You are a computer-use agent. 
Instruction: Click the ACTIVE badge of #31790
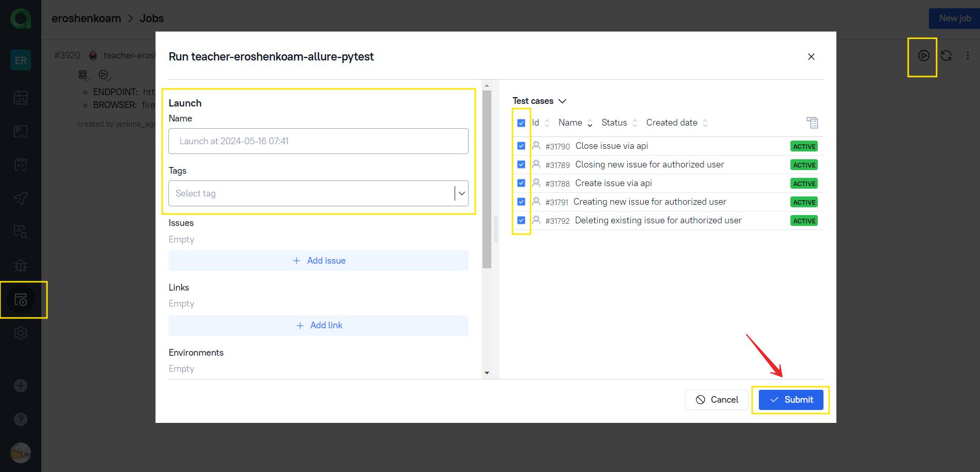tap(804, 146)
